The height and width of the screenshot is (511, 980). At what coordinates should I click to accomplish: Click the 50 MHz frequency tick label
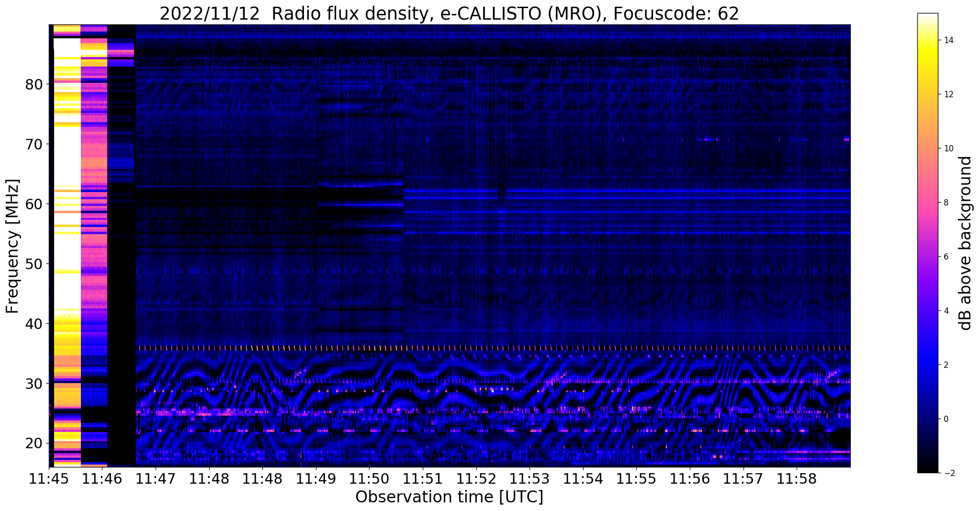point(34,264)
